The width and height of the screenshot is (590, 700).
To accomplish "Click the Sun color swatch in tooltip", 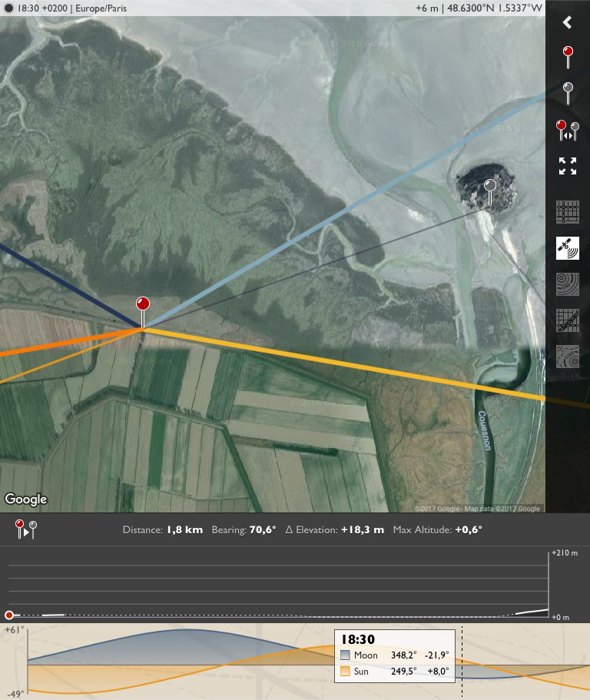I will [345, 671].
